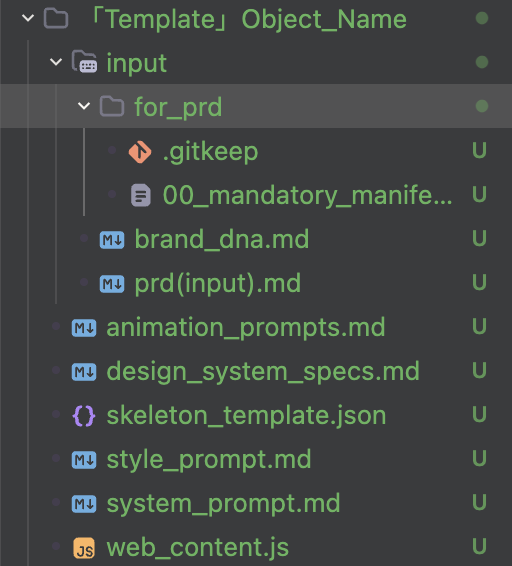Click the U status badge on style_prompt.md row
Screen dimensions: 512x566
479,458
